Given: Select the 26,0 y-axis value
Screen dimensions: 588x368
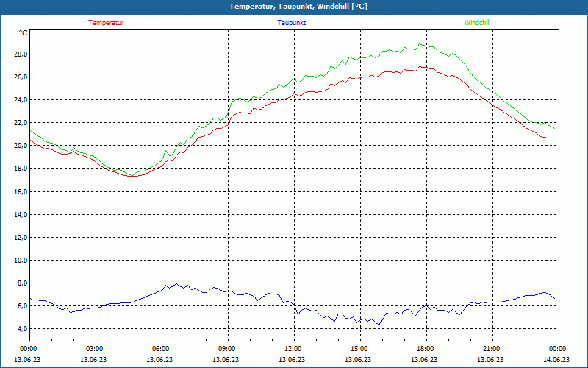Looking at the screenshot, I should coord(21,77).
